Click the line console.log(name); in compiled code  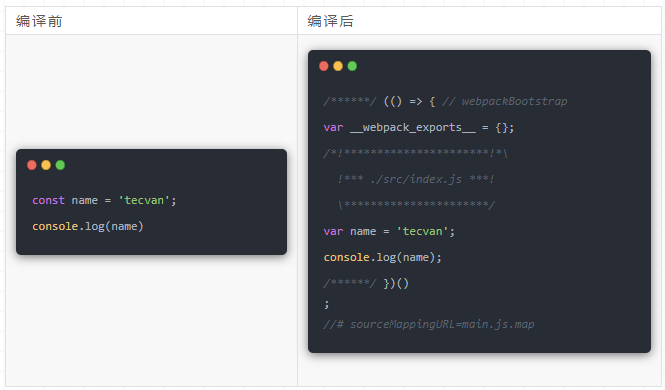click(x=383, y=257)
